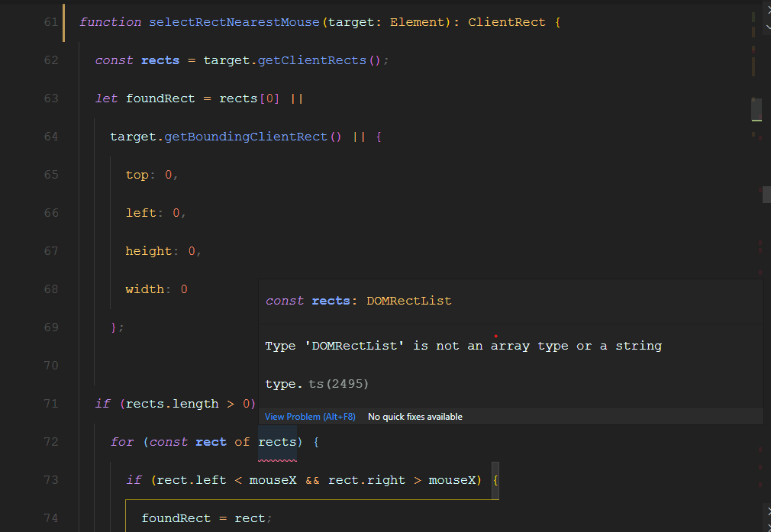Click the highlighted opening brace on line 73
This screenshot has height=532, width=771.
tap(495, 480)
